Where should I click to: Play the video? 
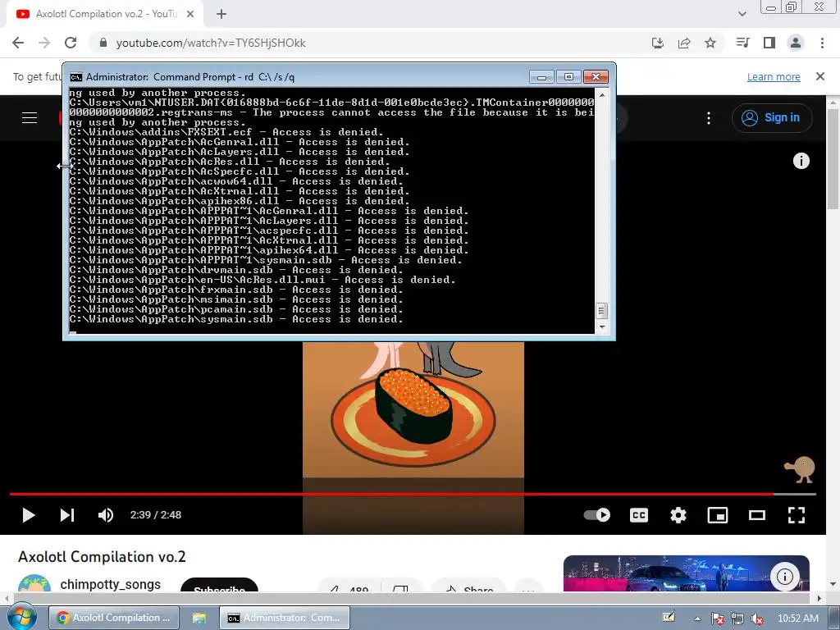(29, 515)
